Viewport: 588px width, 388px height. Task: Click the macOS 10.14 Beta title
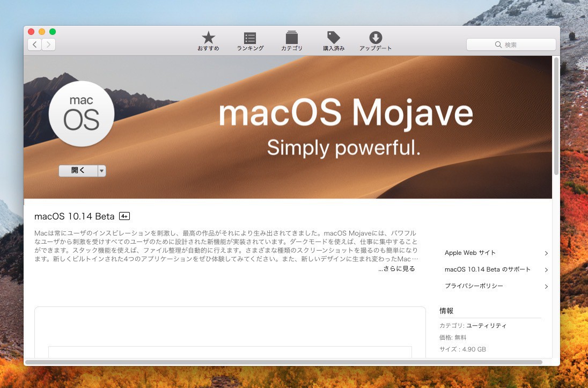74,216
